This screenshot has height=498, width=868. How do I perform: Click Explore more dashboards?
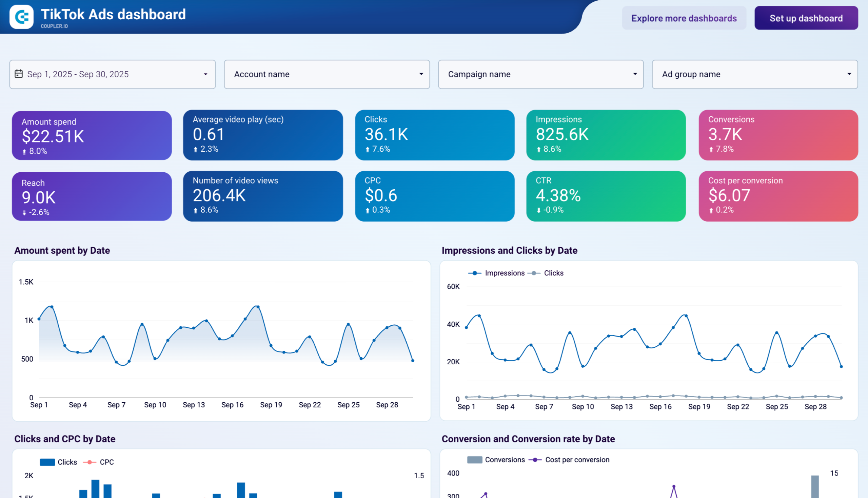click(684, 18)
